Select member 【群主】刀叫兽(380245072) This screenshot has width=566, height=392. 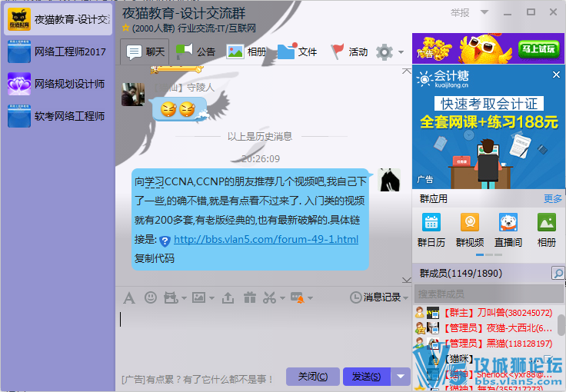point(484,313)
